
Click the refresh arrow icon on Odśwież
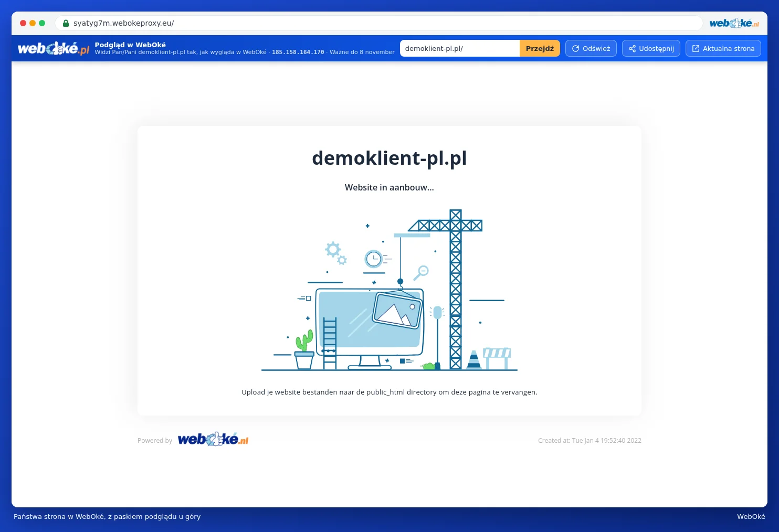point(575,48)
